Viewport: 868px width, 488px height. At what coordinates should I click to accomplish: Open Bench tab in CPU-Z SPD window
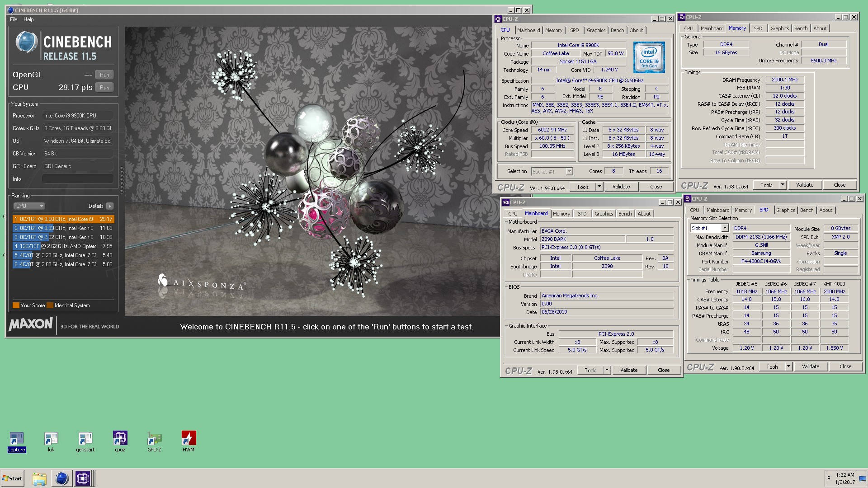coord(807,210)
